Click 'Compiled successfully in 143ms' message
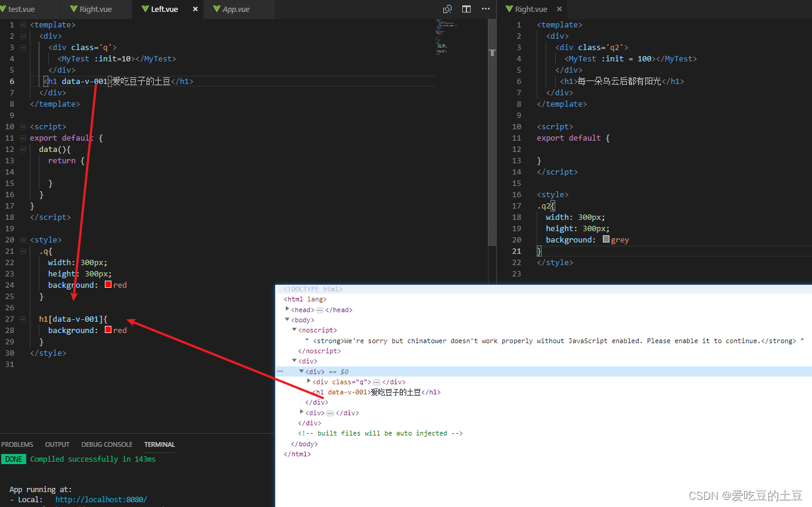 pos(93,459)
